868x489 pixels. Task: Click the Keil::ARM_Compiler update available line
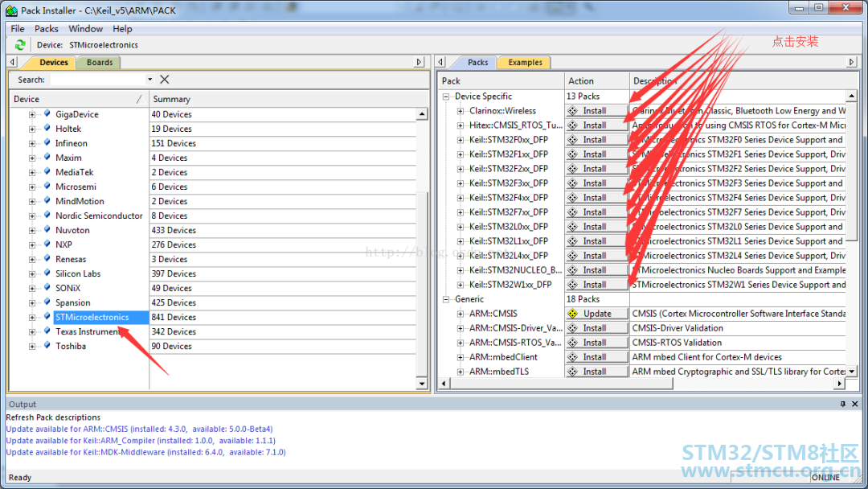[141, 441]
